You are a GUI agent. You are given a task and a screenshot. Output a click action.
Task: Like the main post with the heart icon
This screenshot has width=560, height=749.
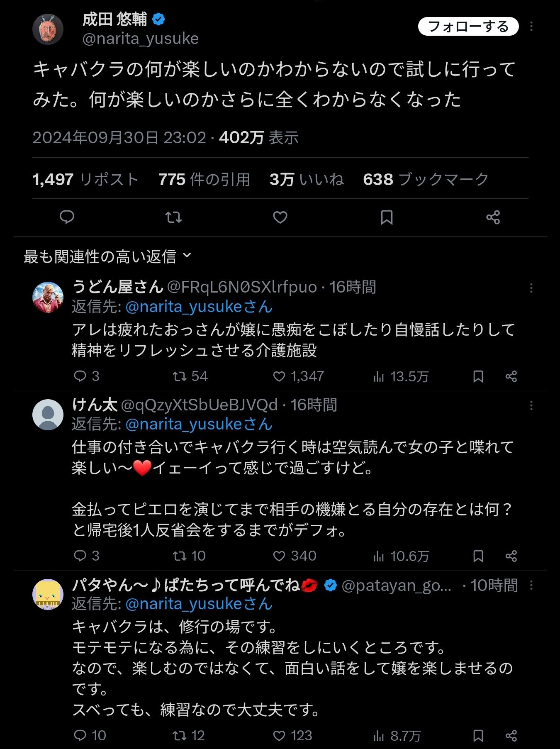coord(280,217)
